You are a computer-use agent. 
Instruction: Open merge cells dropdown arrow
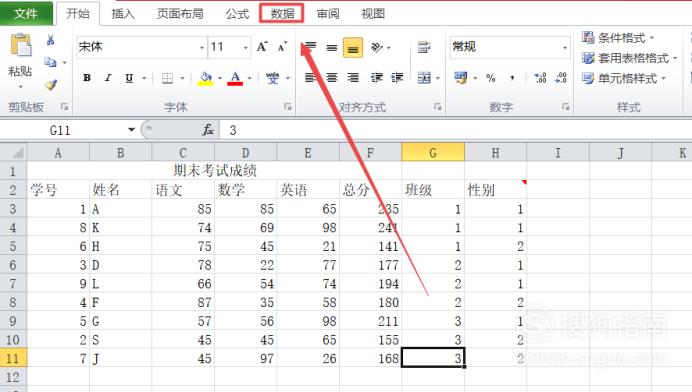click(x=438, y=79)
